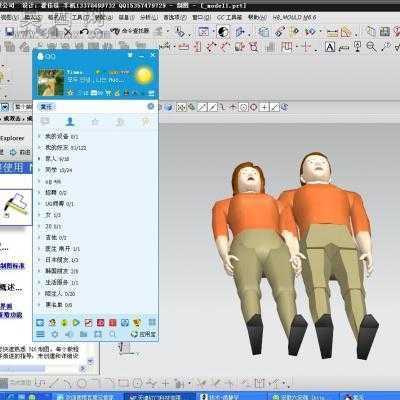The image size is (400, 400).
Task: Open QQ contacts tab with person icon
Action: pyautogui.click(x=70, y=122)
